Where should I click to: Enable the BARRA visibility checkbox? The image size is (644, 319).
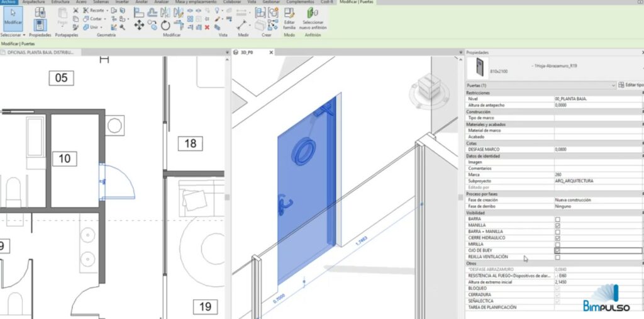click(x=557, y=219)
